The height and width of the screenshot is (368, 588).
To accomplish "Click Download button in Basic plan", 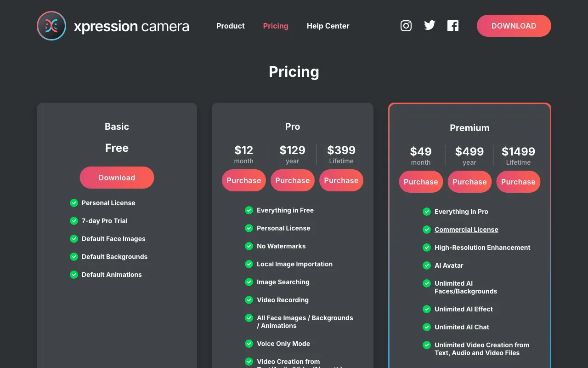I will pos(117,178).
